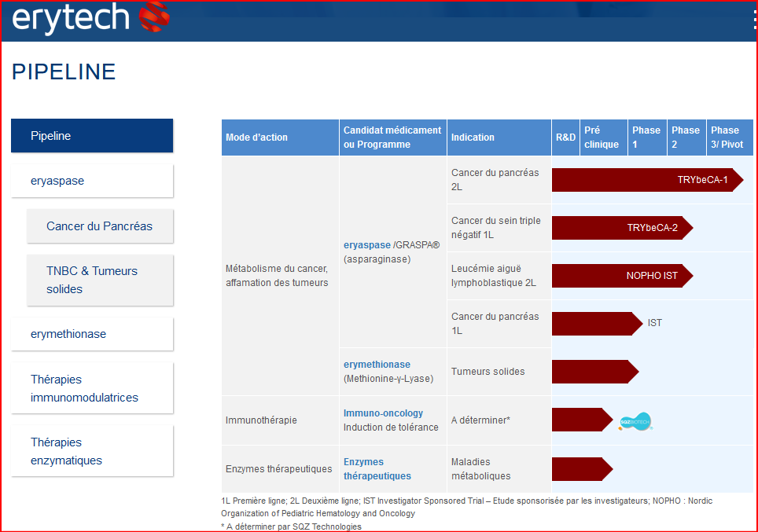Click the TRYbeCA-1 progress bar
758x532 pixels.
[647, 180]
